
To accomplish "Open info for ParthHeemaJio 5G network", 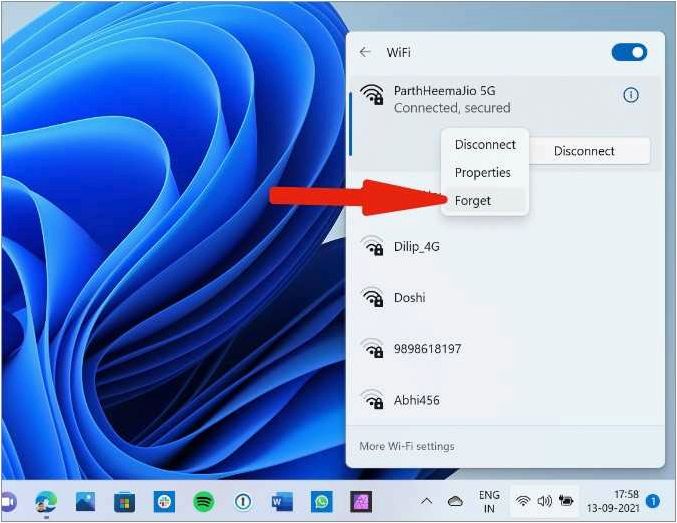I will 631,95.
